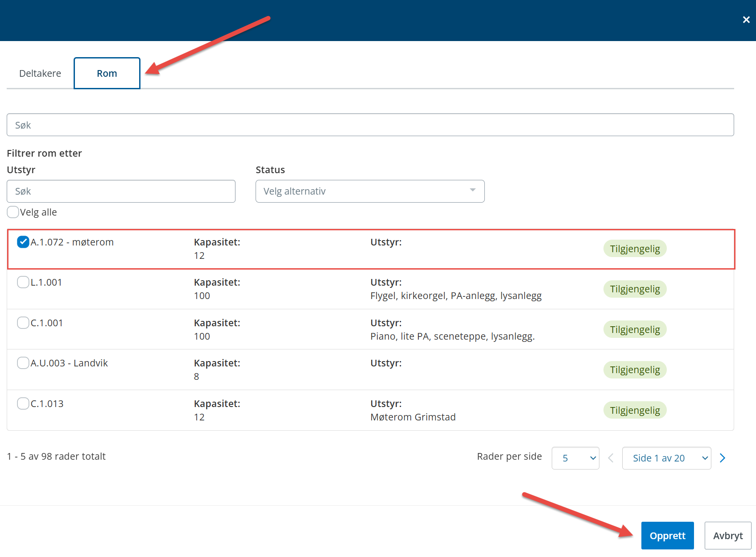The height and width of the screenshot is (557, 756).
Task: Focus the main Søk search field
Action: (x=370, y=125)
